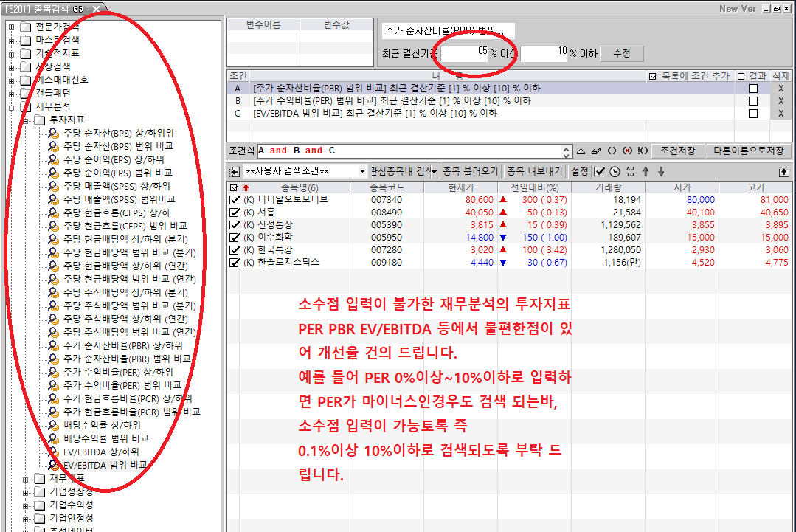Click the % 이하 upper limit input field
This screenshot has height=532, width=796.
coord(544,52)
